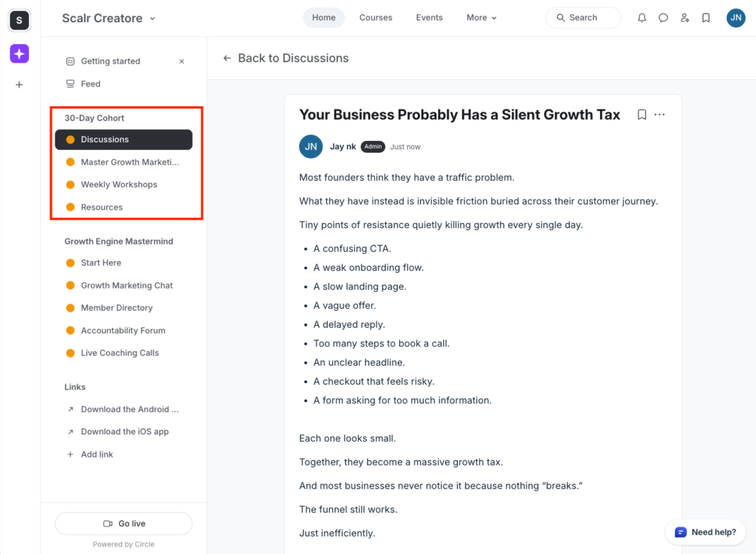Open the post's three-dot options menu

659,114
